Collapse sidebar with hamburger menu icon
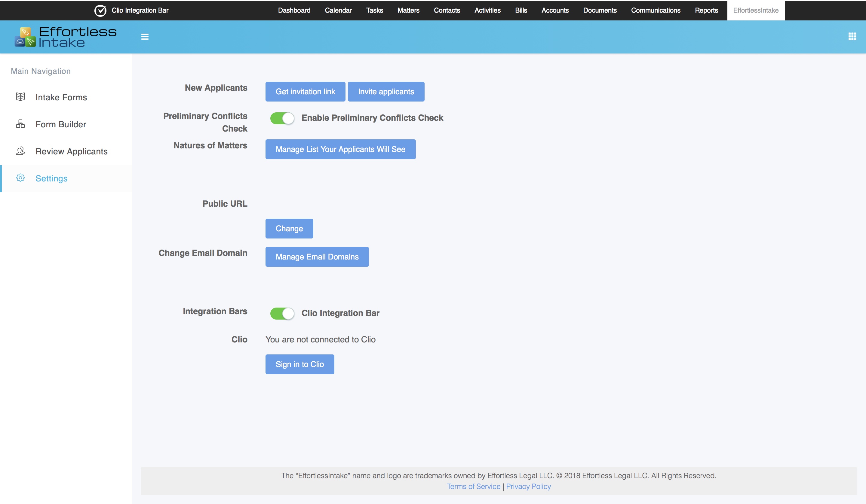Viewport: 866px width, 504px height. tap(145, 36)
